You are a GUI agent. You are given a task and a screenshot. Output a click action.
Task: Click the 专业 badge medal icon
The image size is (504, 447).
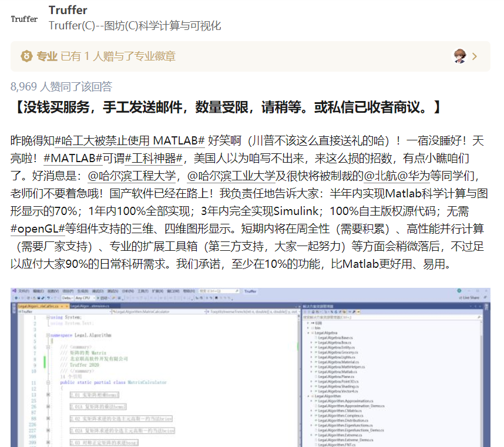(x=26, y=56)
